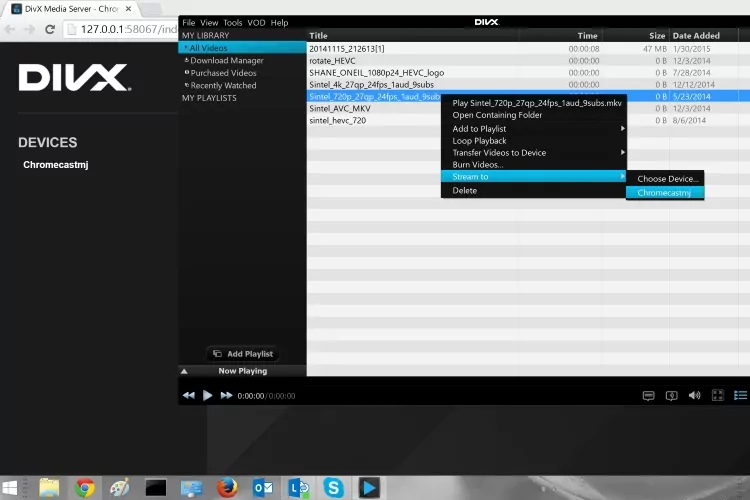Open the subtitles icon in player bar
The image size is (750, 500).
tap(648, 395)
